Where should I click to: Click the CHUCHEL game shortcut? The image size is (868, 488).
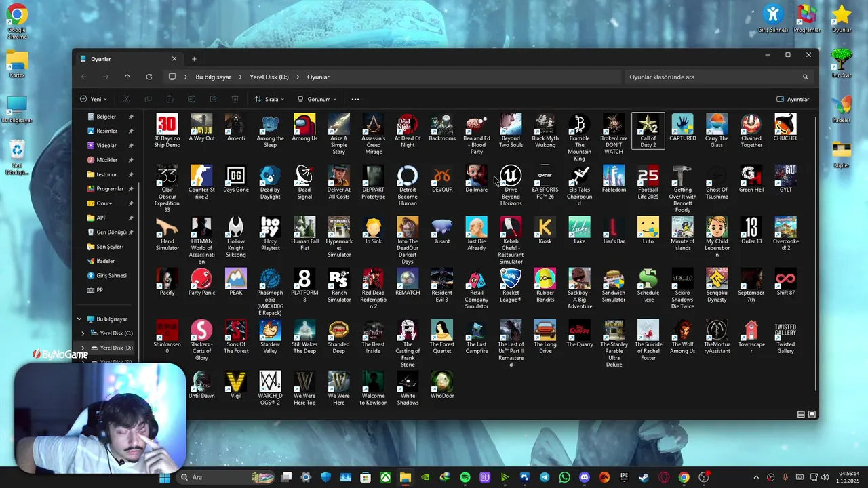pos(786,129)
